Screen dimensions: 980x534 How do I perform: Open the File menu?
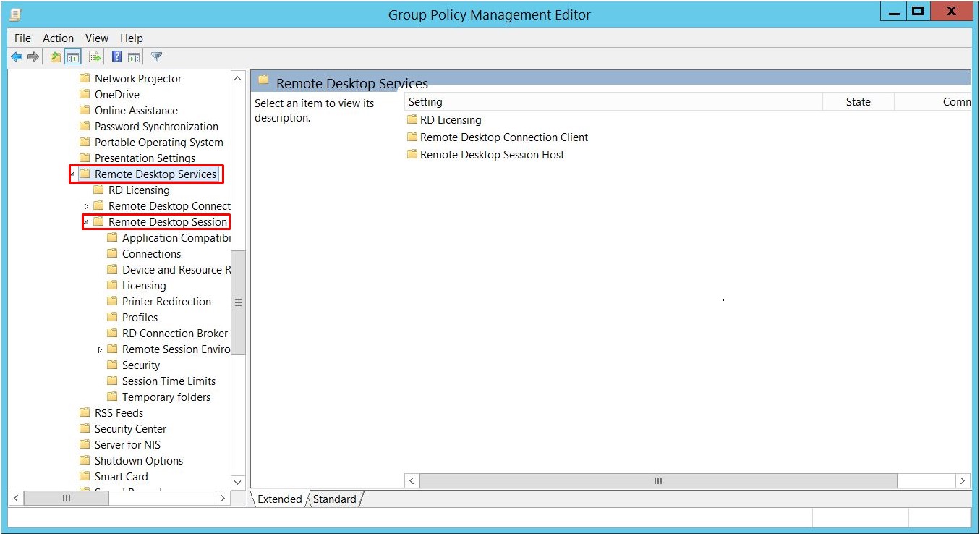22,38
